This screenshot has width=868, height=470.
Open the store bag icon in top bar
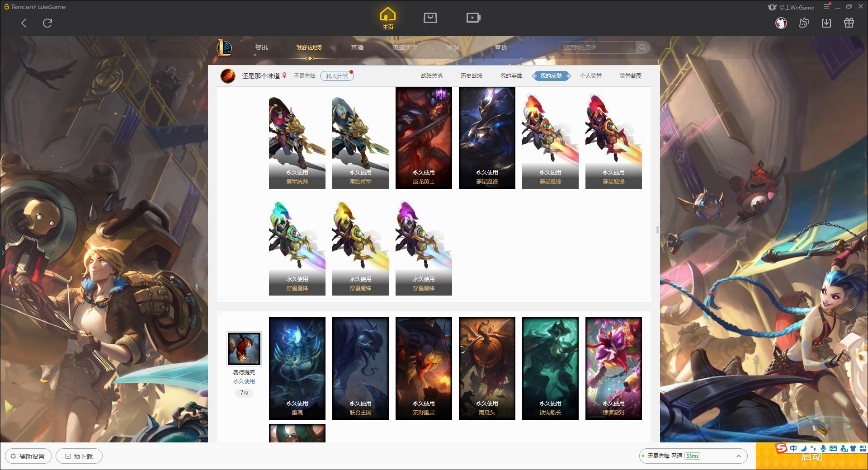[430, 18]
